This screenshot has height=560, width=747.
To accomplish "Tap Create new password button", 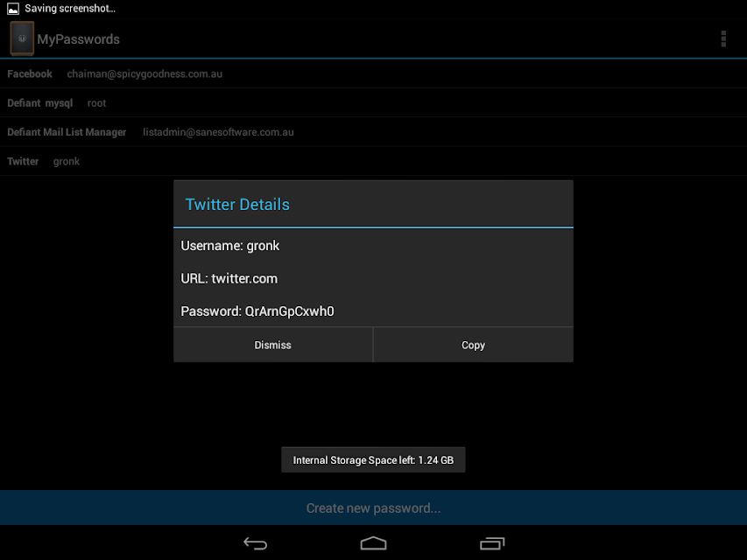I will click(373, 507).
